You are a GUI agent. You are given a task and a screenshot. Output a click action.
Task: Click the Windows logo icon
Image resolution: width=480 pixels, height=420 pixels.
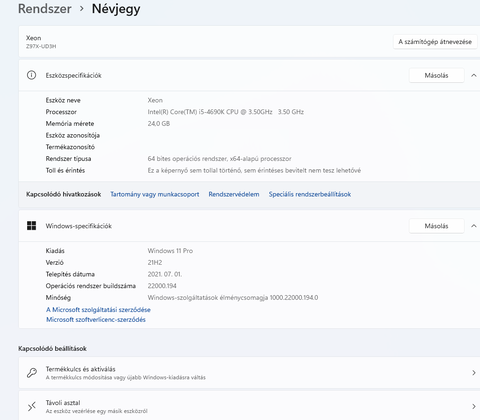click(31, 226)
